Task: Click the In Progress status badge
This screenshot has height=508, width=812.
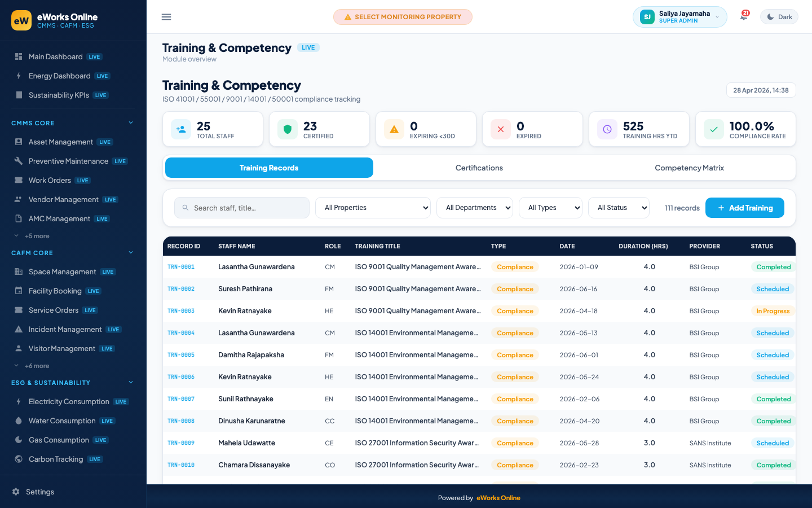Action: (x=773, y=311)
